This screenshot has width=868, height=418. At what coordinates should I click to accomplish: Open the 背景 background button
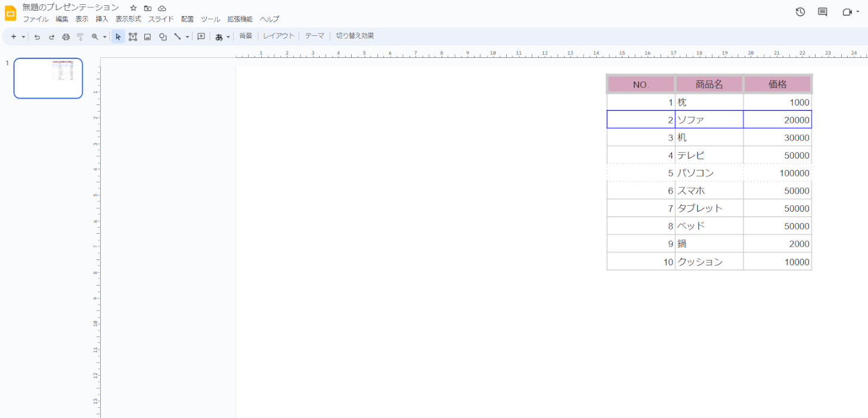pos(246,36)
